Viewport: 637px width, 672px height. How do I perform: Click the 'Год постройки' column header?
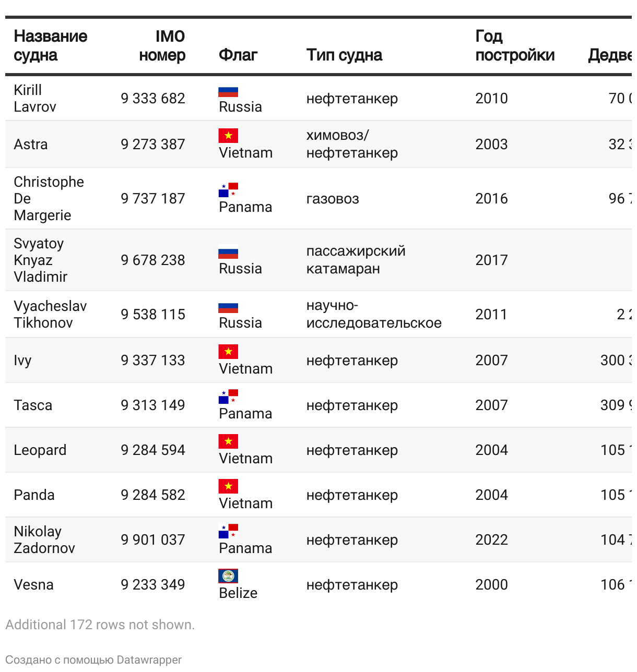tap(515, 45)
